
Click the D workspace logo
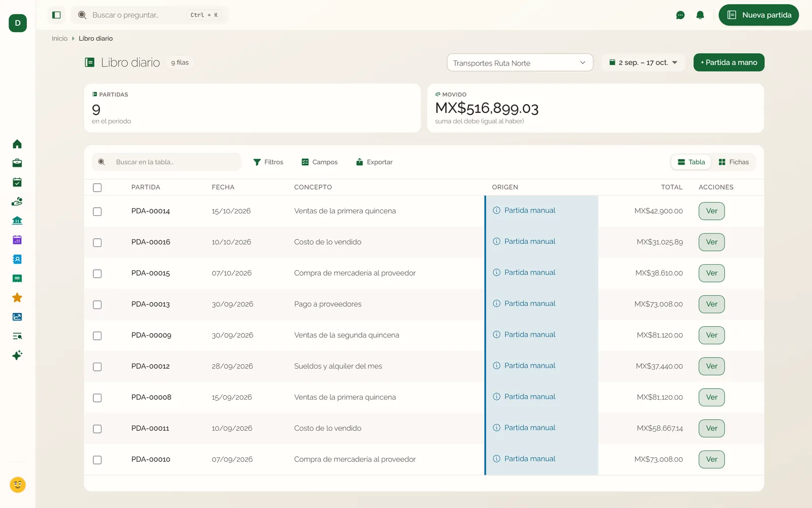[18, 23]
